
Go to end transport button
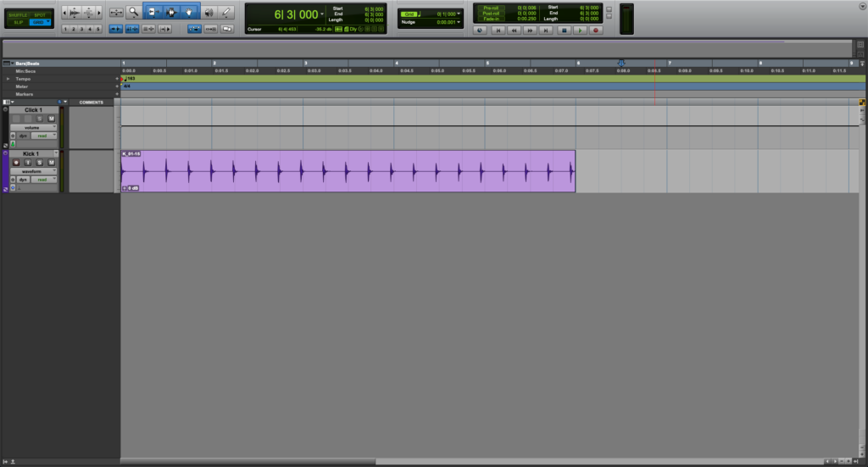[x=547, y=31]
